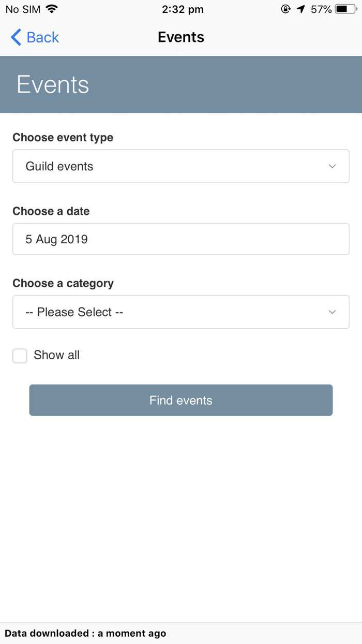
Task: Tap the Events navigation bar title
Action: (181, 37)
